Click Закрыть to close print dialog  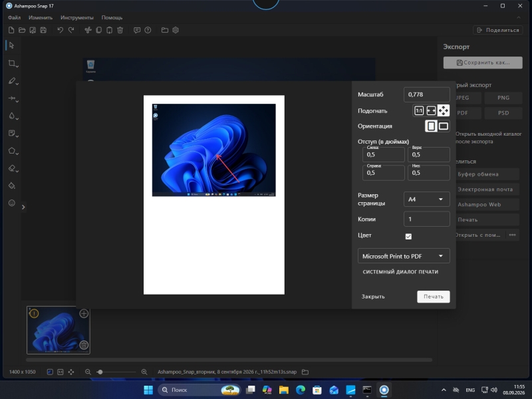(x=373, y=297)
